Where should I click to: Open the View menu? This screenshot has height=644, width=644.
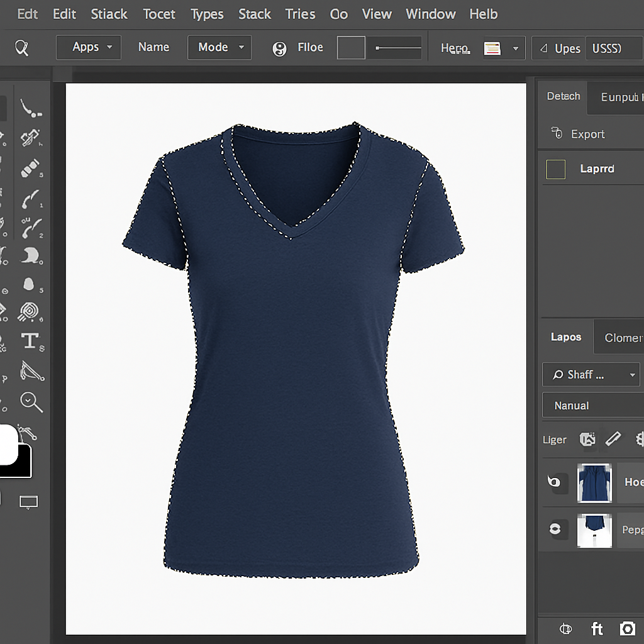377,14
